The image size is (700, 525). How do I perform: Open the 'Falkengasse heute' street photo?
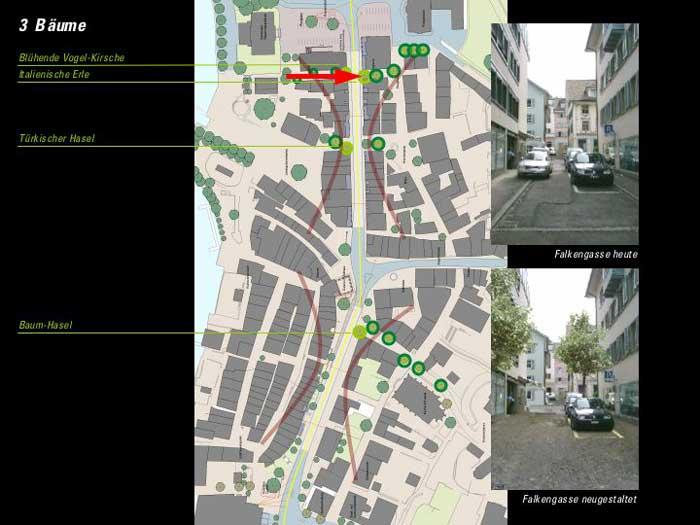coord(565,133)
